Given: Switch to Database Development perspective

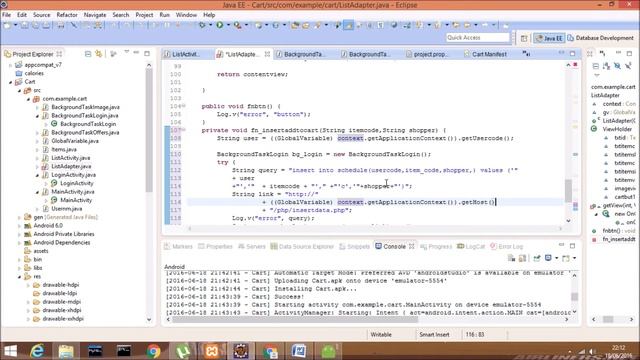Looking at the screenshot, I should (600, 38).
